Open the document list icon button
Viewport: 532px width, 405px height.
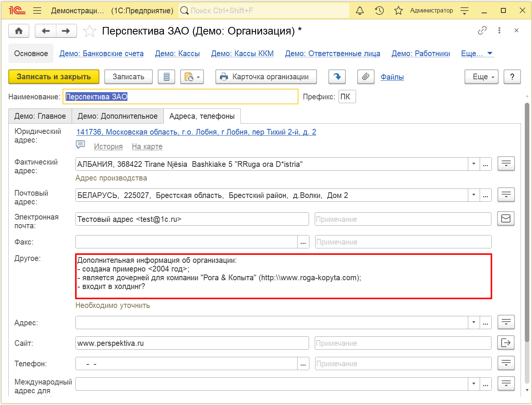click(x=166, y=77)
